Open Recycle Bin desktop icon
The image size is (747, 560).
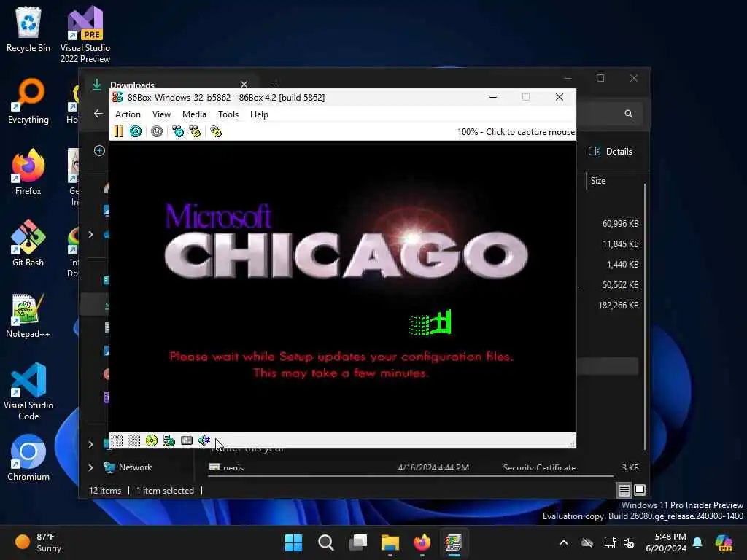[x=28, y=29]
